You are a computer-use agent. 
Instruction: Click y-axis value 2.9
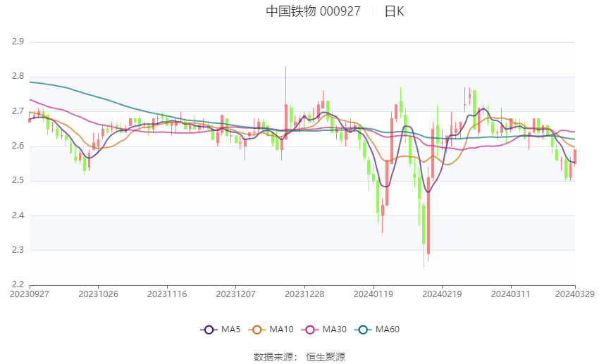tap(18, 42)
